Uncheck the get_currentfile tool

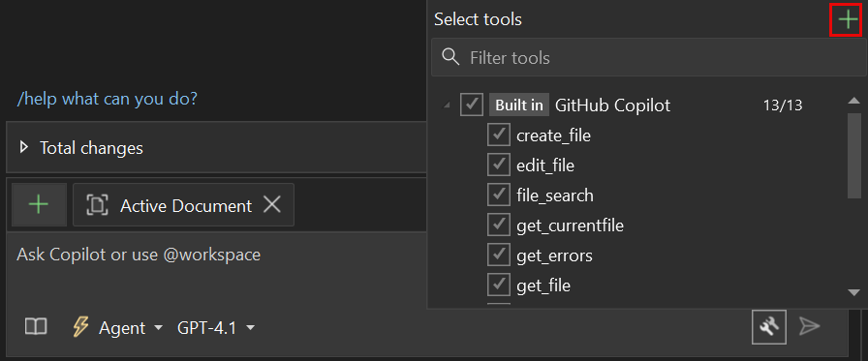(x=499, y=225)
